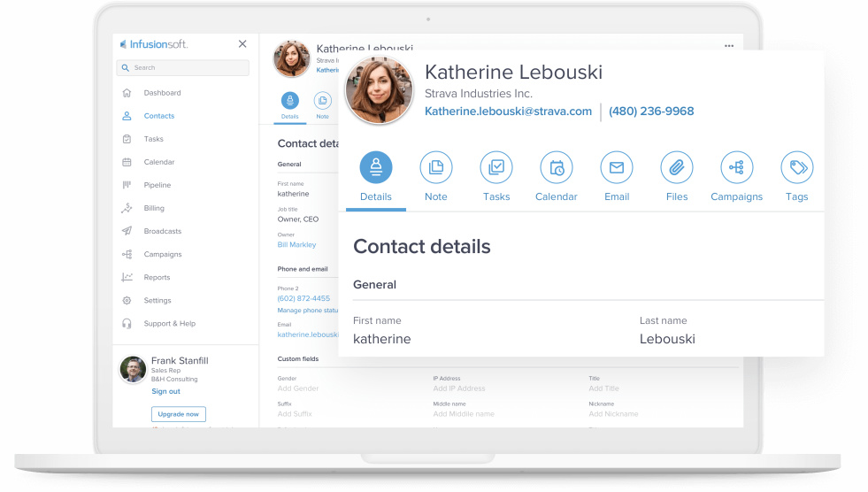Open the Tasks tab in overlay card
Image resolution: width=868 pixels, height=492 pixels.
click(x=496, y=177)
